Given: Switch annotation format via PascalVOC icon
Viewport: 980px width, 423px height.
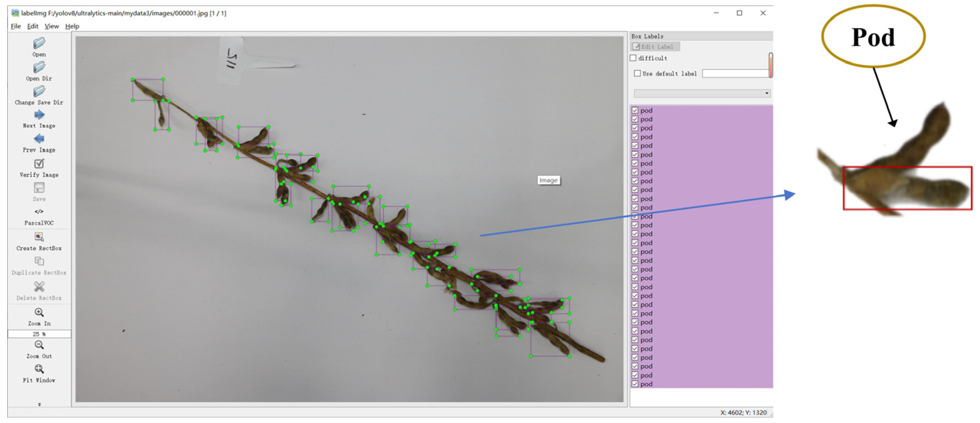Looking at the screenshot, I should pos(39,212).
